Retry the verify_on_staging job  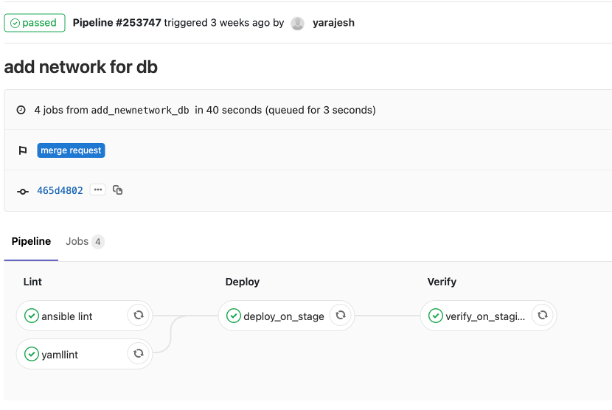(x=542, y=316)
